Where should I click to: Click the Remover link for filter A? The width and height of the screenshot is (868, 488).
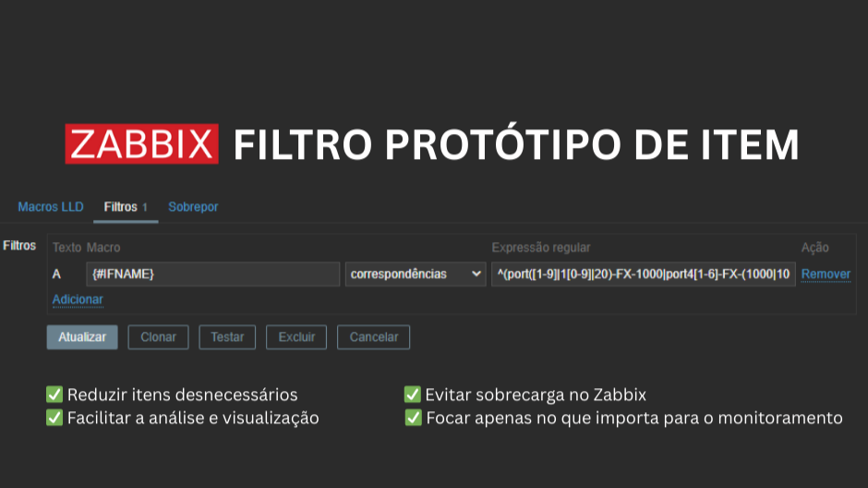pos(826,274)
